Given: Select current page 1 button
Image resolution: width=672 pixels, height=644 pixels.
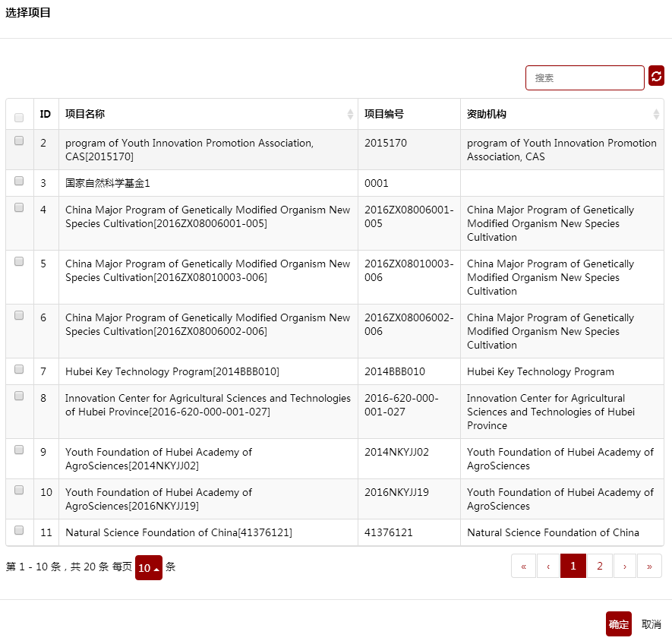Looking at the screenshot, I should (x=573, y=567).
